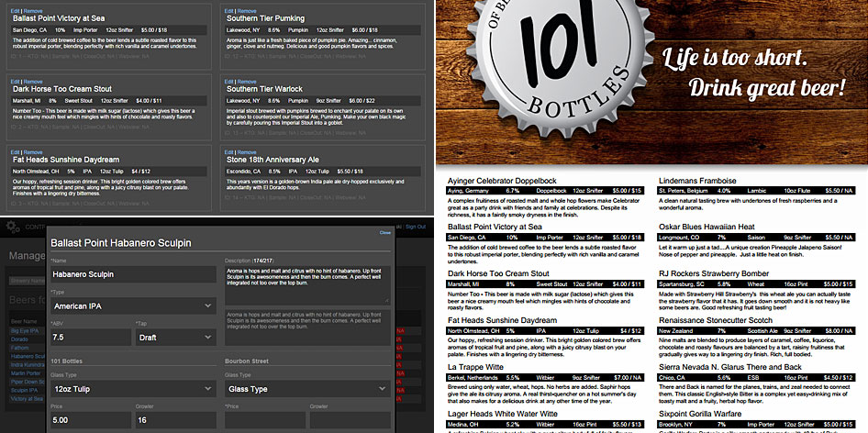Viewport: 868px width, 433px height.
Task: Edit Stone 18th Anniversary Ale entry
Action: coord(229,151)
